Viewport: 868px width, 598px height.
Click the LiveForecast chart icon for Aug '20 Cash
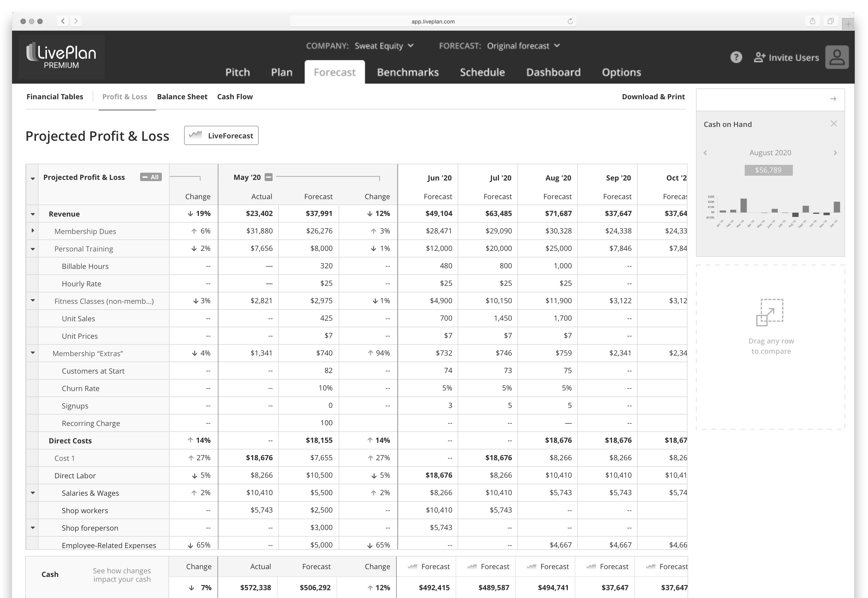pos(531,566)
